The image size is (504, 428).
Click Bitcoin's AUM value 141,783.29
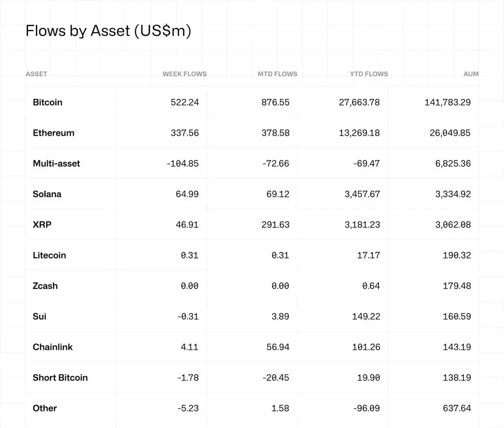pos(447,102)
